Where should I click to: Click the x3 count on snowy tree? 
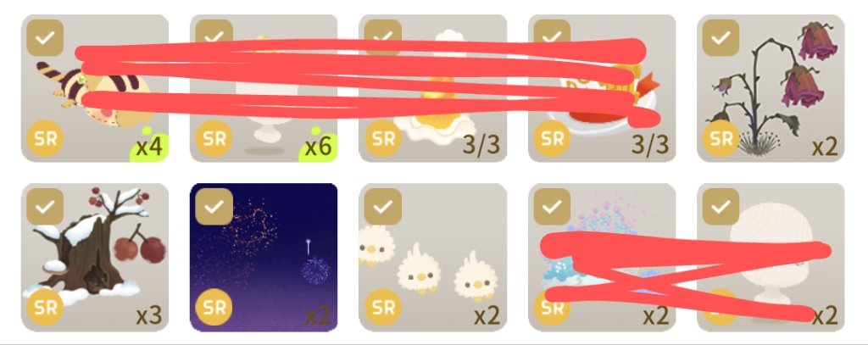point(149,315)
